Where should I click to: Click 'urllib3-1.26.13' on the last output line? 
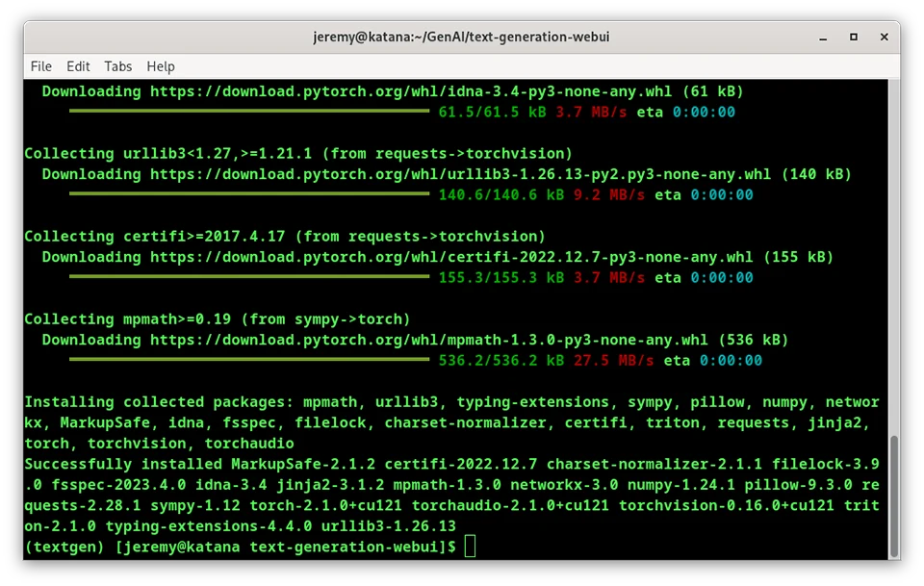point(388,526)
